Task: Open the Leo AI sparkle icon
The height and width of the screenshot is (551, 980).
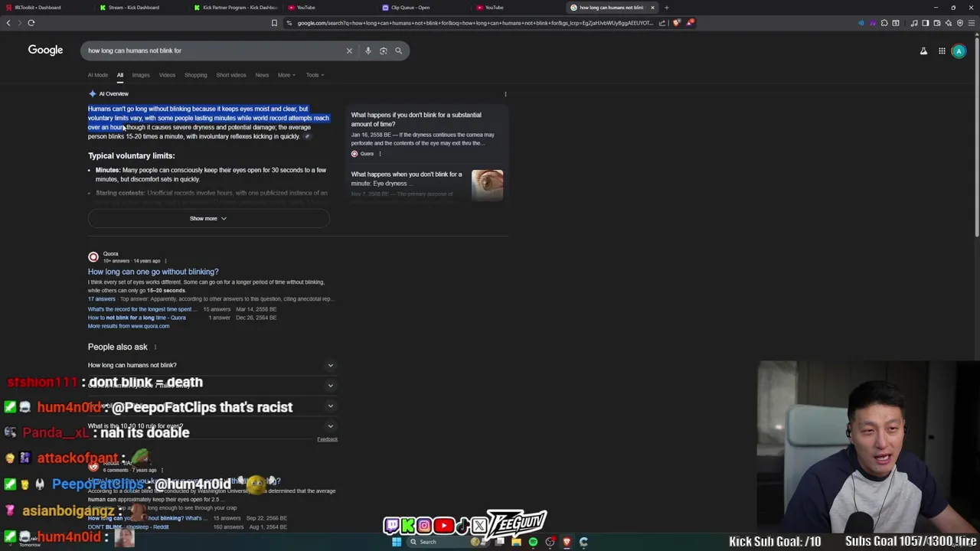Action: coord(948,23)
